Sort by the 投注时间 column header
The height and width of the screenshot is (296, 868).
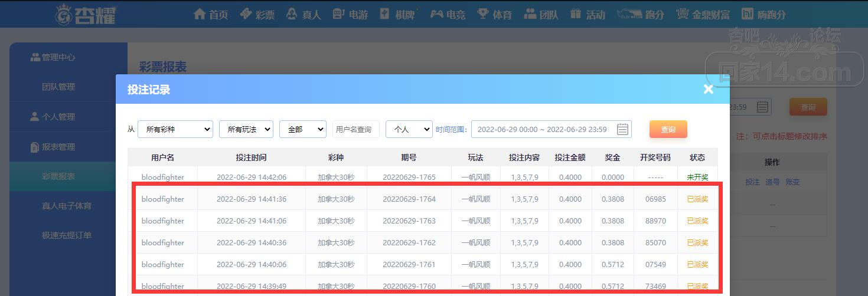[251, 157]
